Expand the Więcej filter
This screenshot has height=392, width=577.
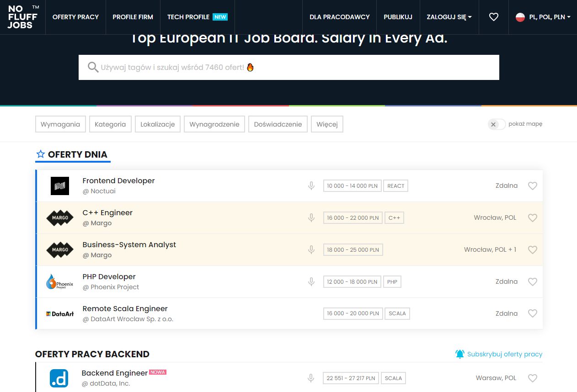[x=327, y=124]
